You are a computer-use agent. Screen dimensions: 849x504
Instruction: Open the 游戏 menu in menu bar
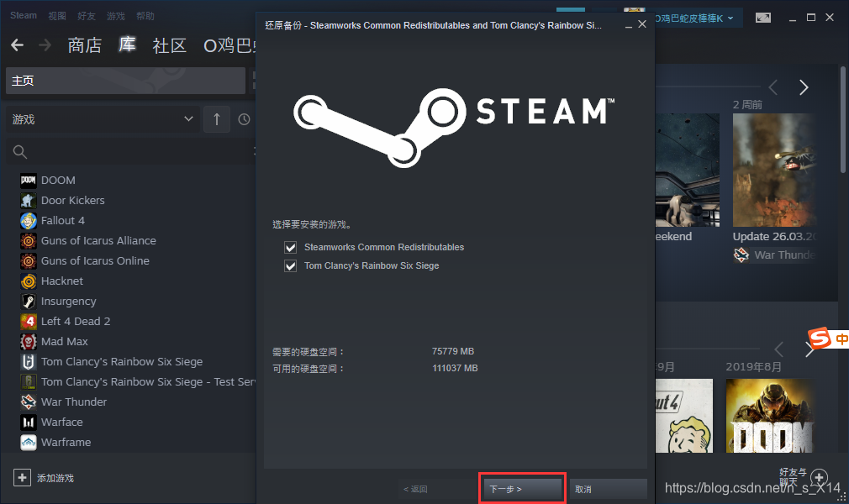[x=115, y=16]
